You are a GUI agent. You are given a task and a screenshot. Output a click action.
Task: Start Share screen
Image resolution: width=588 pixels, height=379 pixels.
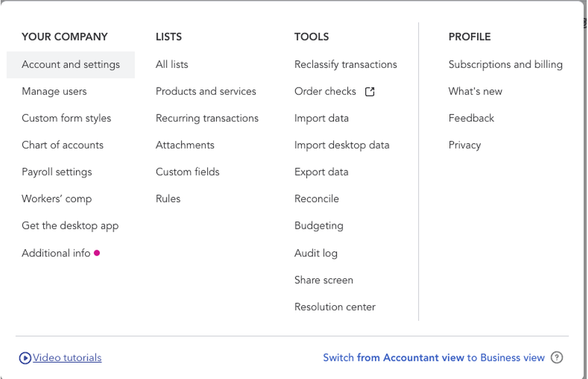tap(323, 280)
